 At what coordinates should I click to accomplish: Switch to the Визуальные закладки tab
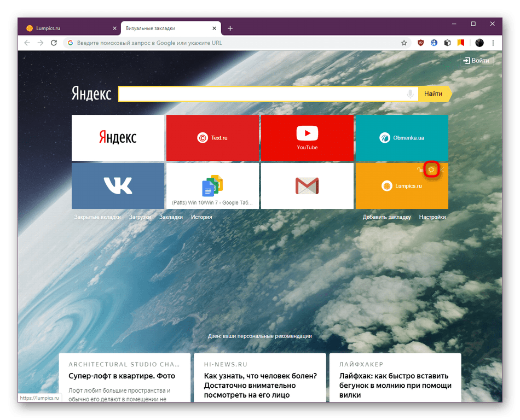click(x=159, y=28)
